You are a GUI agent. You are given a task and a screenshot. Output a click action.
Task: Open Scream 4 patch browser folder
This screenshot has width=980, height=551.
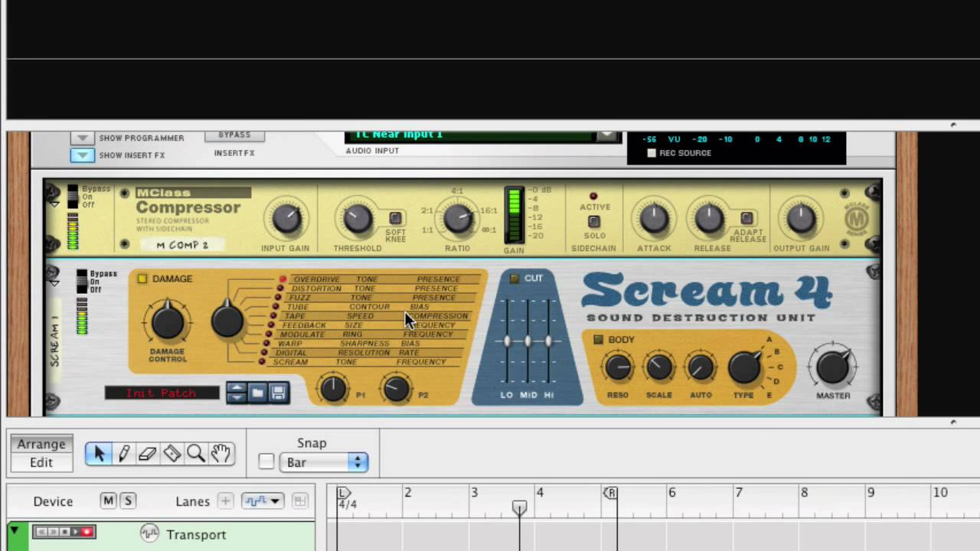tap(258, 393)
